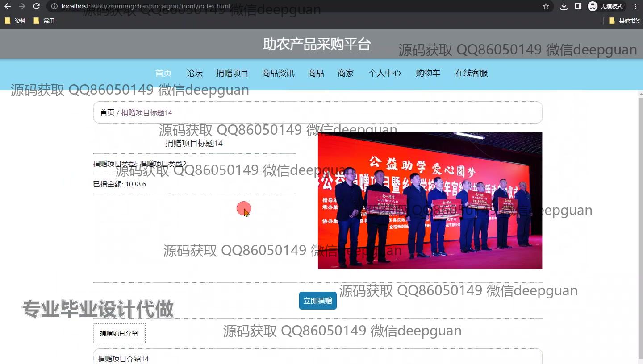
Task: Open the 论坛 navigation item
Action: [194, 73]
